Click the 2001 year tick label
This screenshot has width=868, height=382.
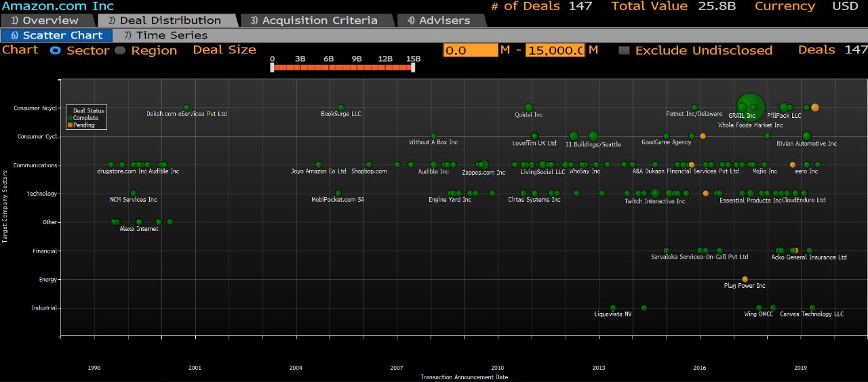[195, 368]
